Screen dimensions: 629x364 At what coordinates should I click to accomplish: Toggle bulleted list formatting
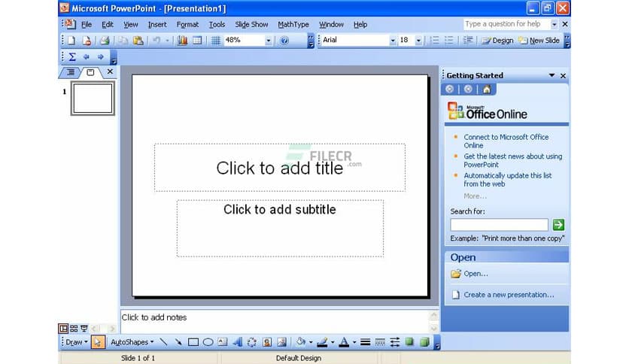tap(449, 40)
